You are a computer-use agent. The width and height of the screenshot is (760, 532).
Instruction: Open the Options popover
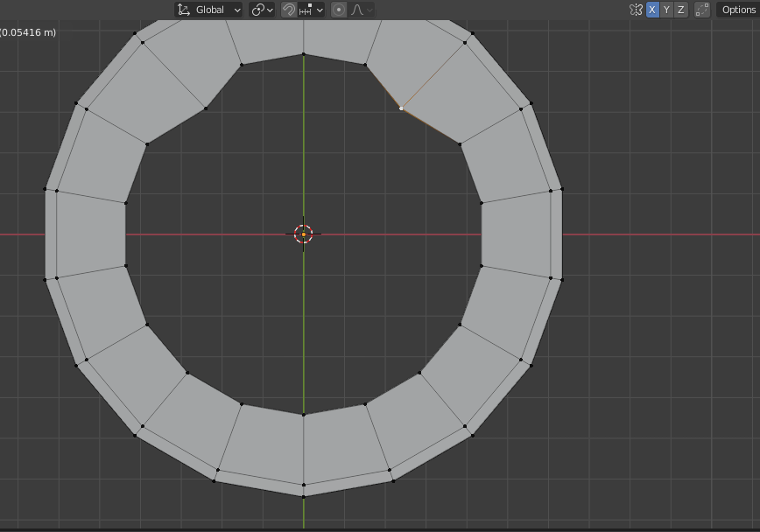738,10
